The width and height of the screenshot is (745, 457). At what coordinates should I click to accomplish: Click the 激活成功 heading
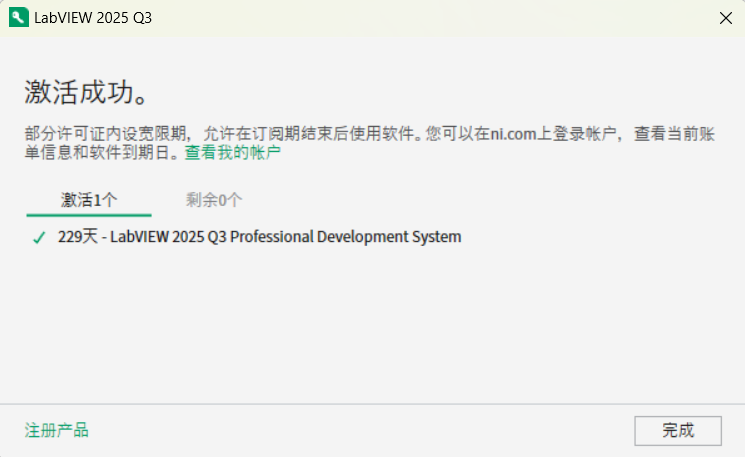[x=86, y=92]
